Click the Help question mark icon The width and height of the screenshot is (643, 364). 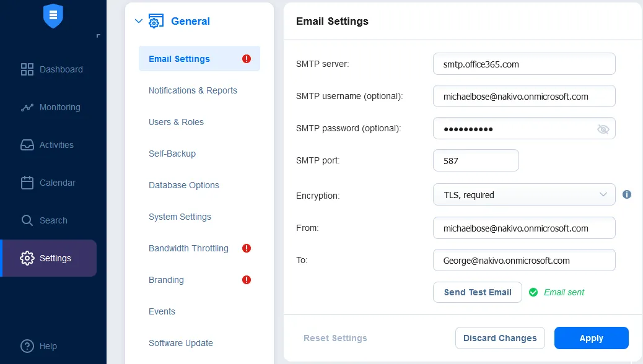pyautogui.click(x=27, y=346)
